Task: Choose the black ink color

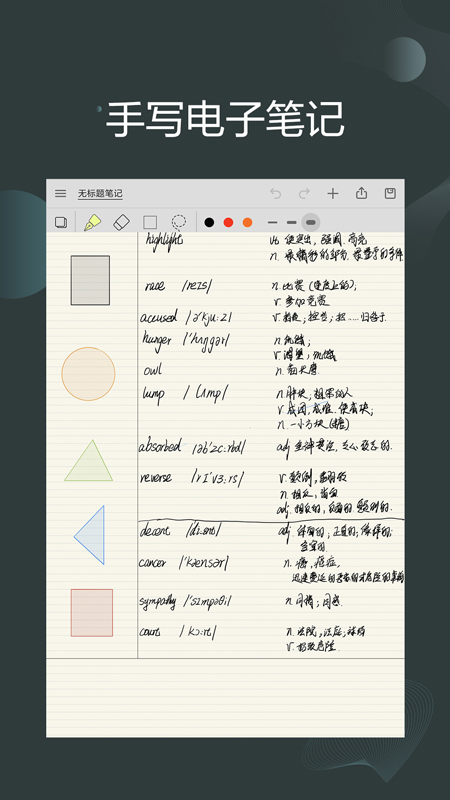Action: [x=209, y=222]
